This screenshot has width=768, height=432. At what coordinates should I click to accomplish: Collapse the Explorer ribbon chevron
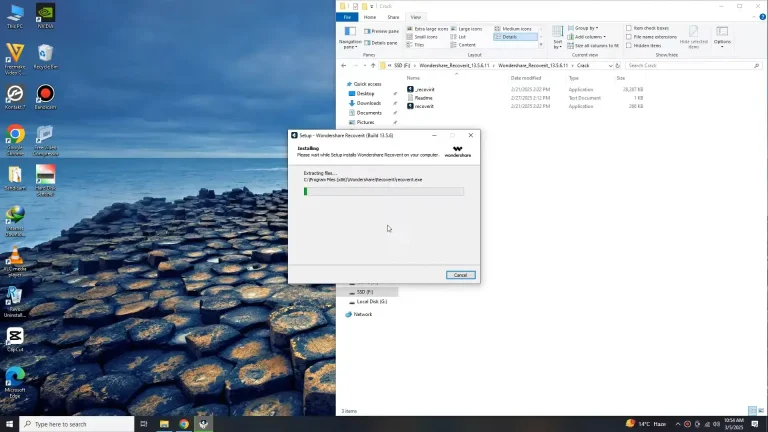754,17
